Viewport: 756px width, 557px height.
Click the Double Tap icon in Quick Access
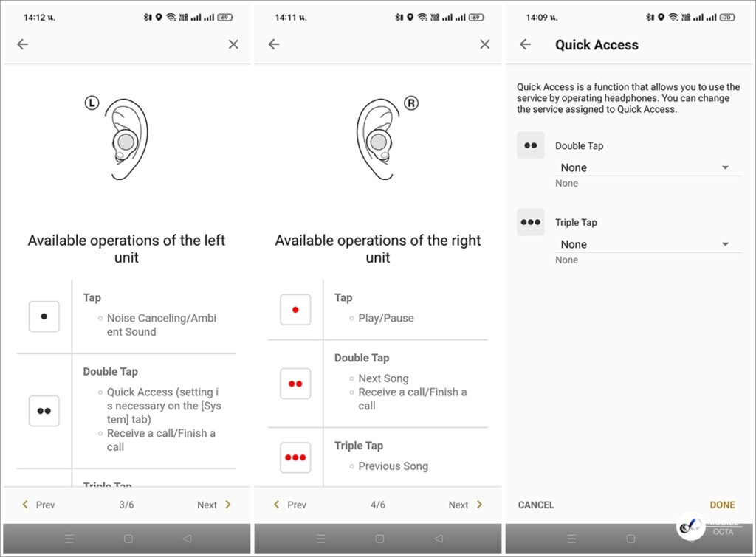[530, 145]
